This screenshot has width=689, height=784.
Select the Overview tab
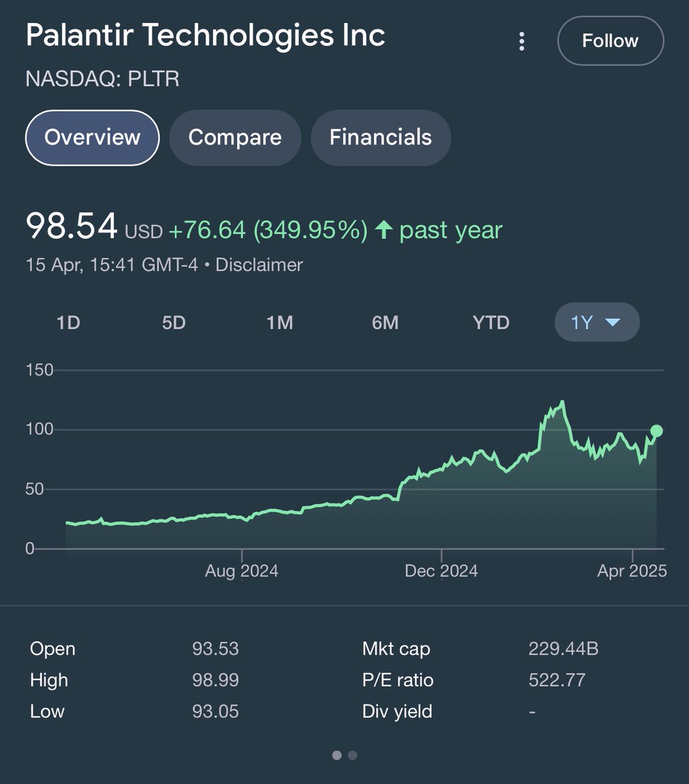(93, 137)
